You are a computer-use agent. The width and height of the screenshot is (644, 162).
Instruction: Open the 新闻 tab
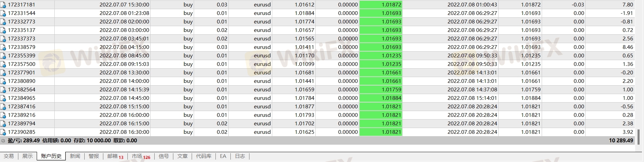point(75,156)
